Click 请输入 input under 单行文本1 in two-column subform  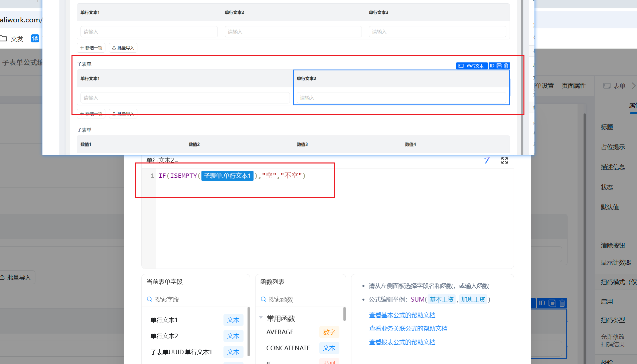[x=185, y=98]
